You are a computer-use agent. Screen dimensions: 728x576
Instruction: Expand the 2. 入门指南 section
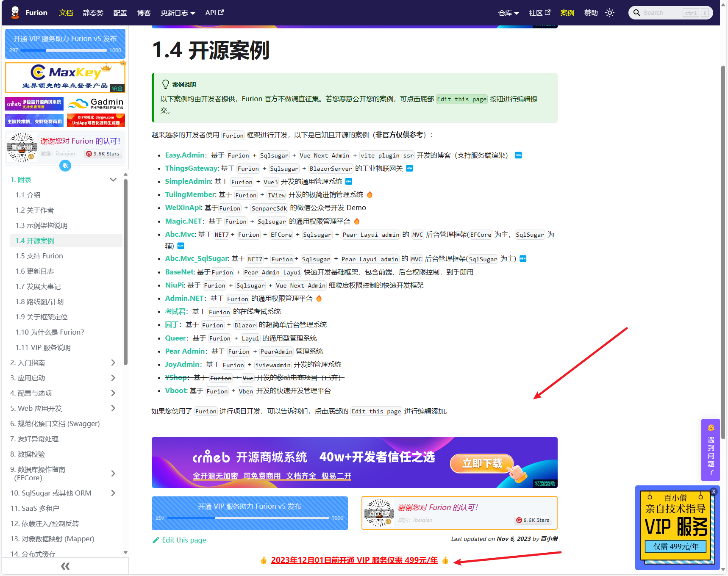pyautogui.click(x=113, y=363)
